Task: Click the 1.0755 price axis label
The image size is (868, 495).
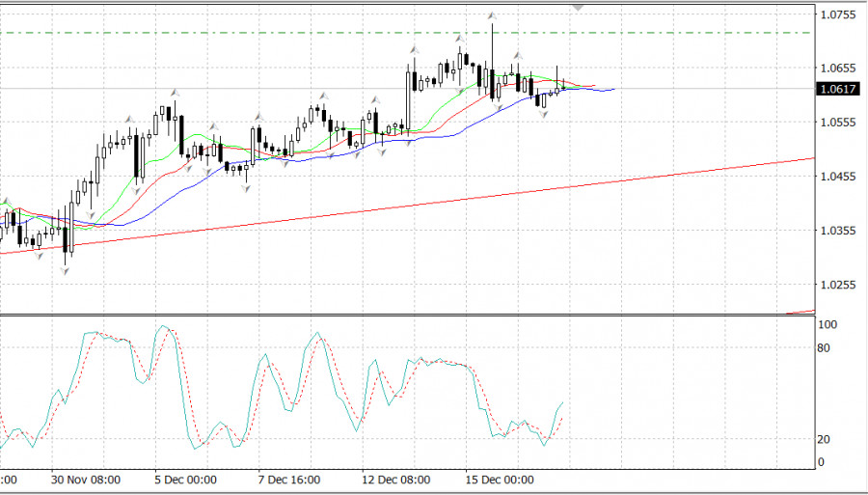Action: tap(837, 15)
